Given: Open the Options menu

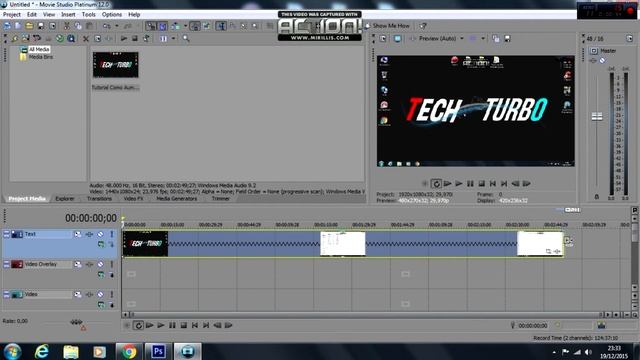Looking at the screenshot, I should click(x=112, y=14).
